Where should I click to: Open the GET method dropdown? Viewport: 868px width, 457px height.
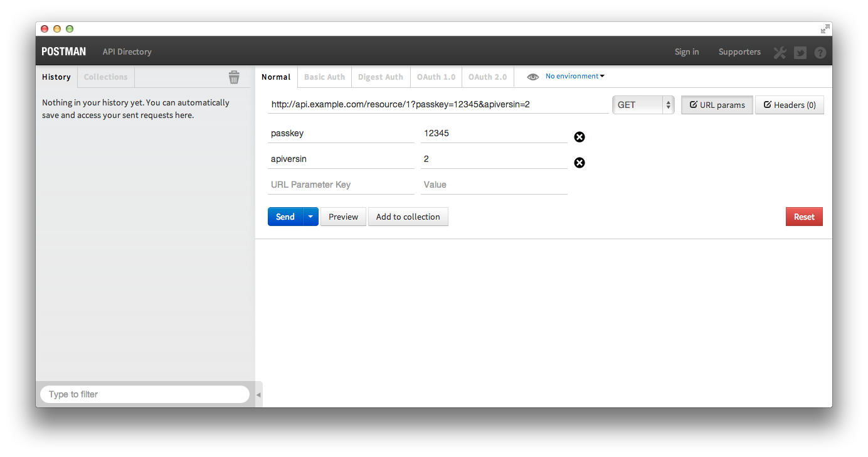(643, 105)
